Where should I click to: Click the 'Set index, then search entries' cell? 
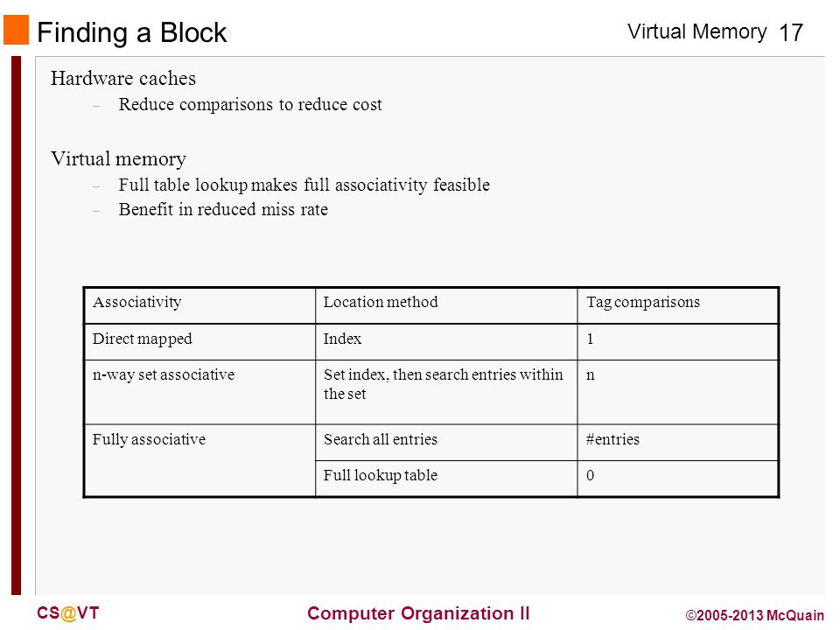[x=446, y=392]
